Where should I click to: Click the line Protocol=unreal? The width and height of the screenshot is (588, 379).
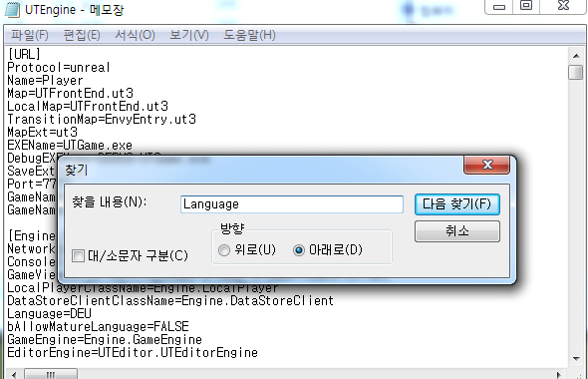(x=59, y=67)
